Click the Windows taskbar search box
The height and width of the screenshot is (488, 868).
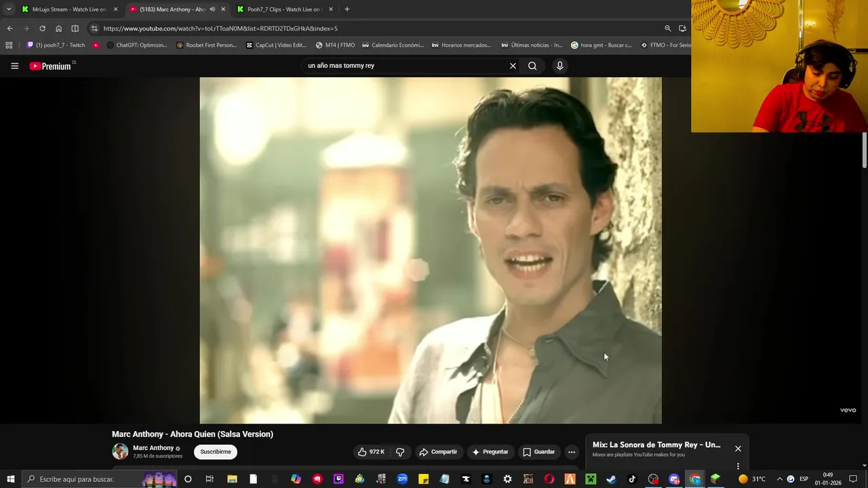pyautogui.click(x=100, y=479)
